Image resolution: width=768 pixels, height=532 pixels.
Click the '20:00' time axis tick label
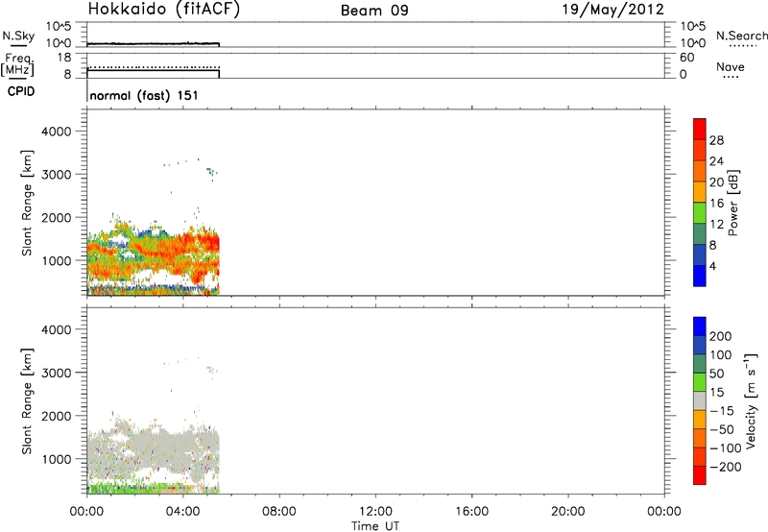click(x=568, y=512)
